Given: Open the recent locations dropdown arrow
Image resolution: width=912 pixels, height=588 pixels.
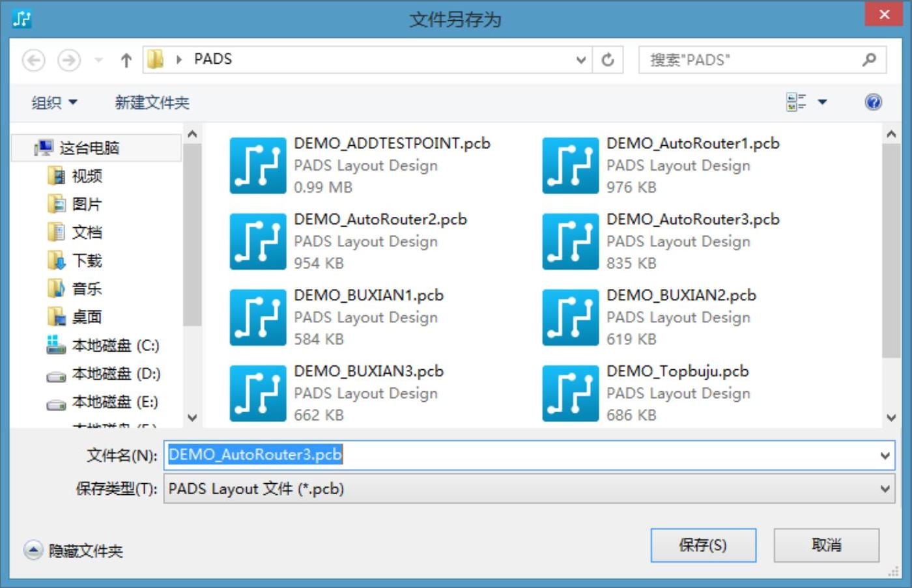Looking at the screenshot, I should point(98,61).
